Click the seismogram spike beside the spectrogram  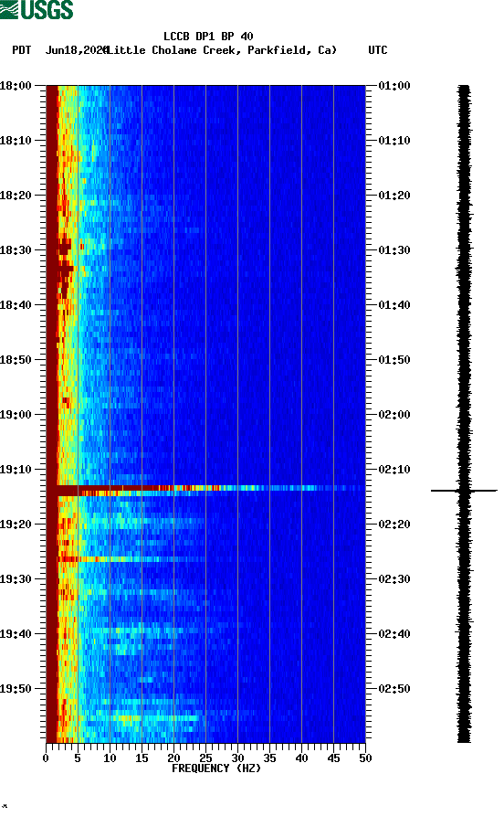464,490
